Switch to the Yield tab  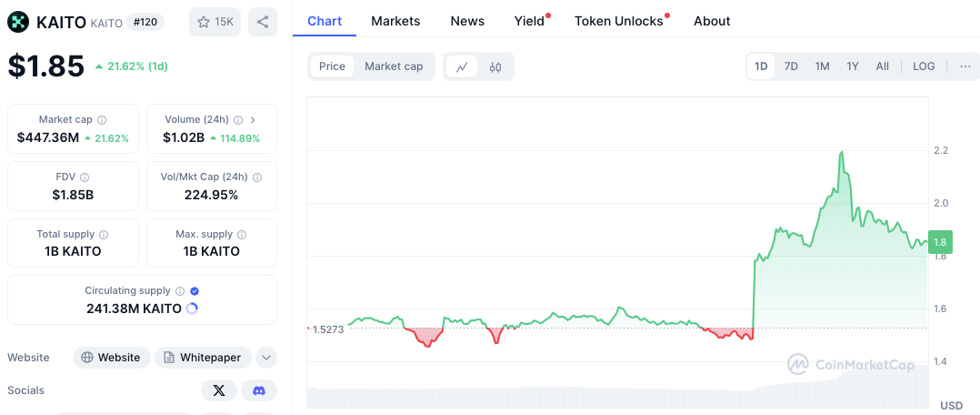[529, 21]
